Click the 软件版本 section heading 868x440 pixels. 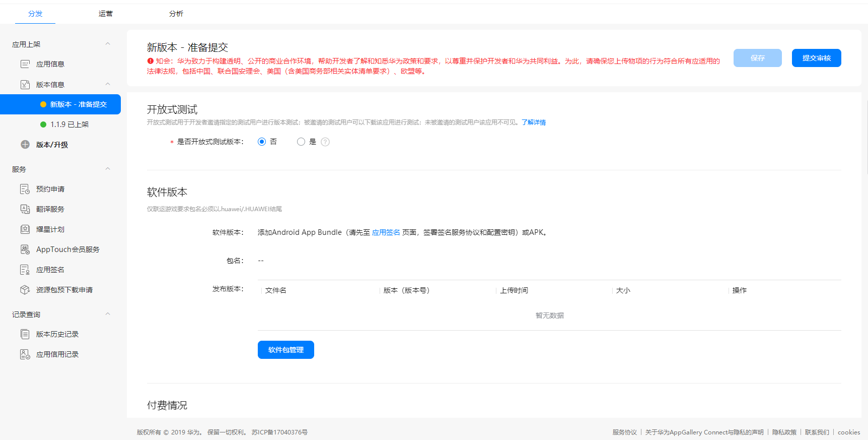[167, 192]
